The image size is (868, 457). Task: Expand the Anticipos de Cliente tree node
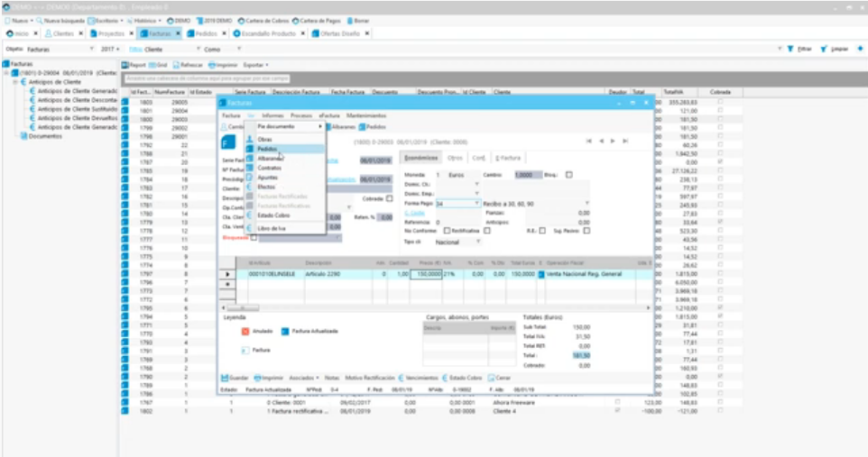pyautogui.click(x=15, y=82)
